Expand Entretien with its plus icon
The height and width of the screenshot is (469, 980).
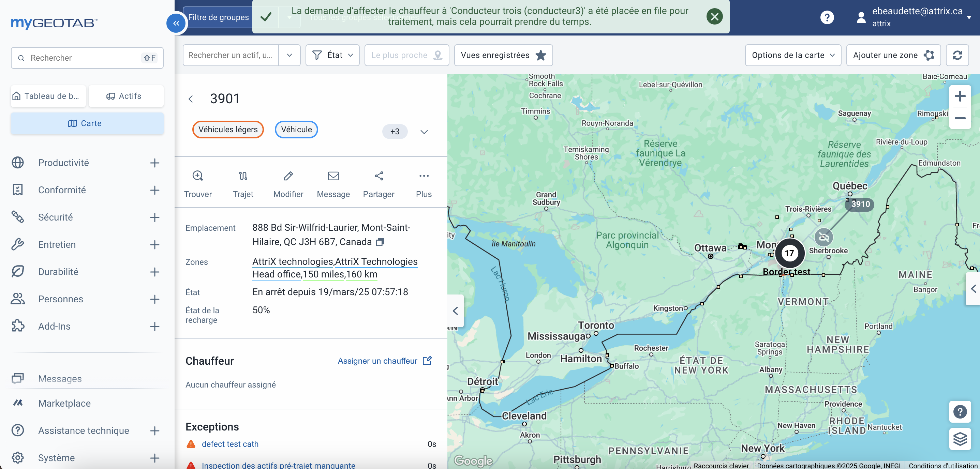154,245
